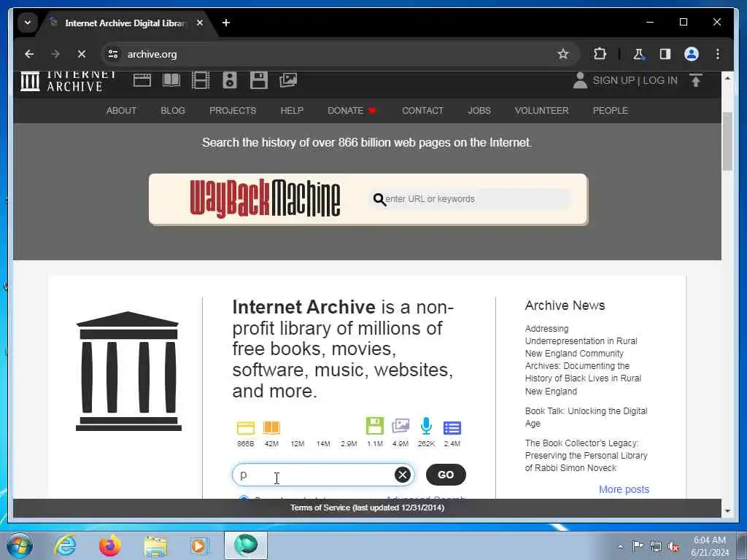Open the HELP menu item
This screenshot has width=747, height=560.
click(292, 111)
